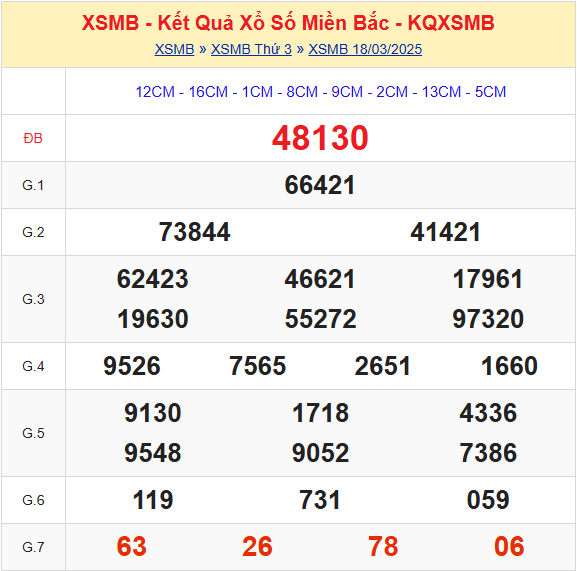Click third prize number 46621
Viewport: 577px width, 571px height.
(x=320, y=279)
